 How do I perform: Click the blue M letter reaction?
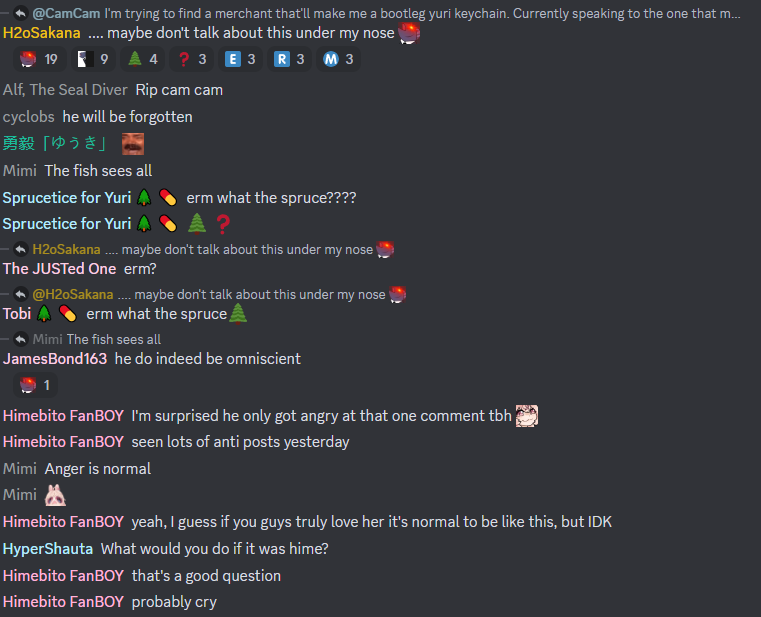(339, 59)
